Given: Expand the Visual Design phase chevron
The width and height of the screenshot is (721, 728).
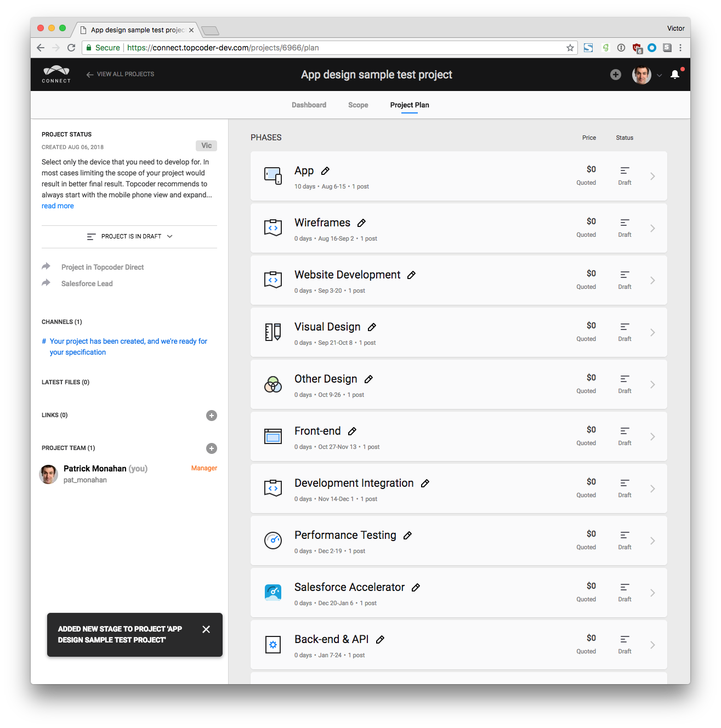Looking at the screenshot, I should (x=652, y=333).
